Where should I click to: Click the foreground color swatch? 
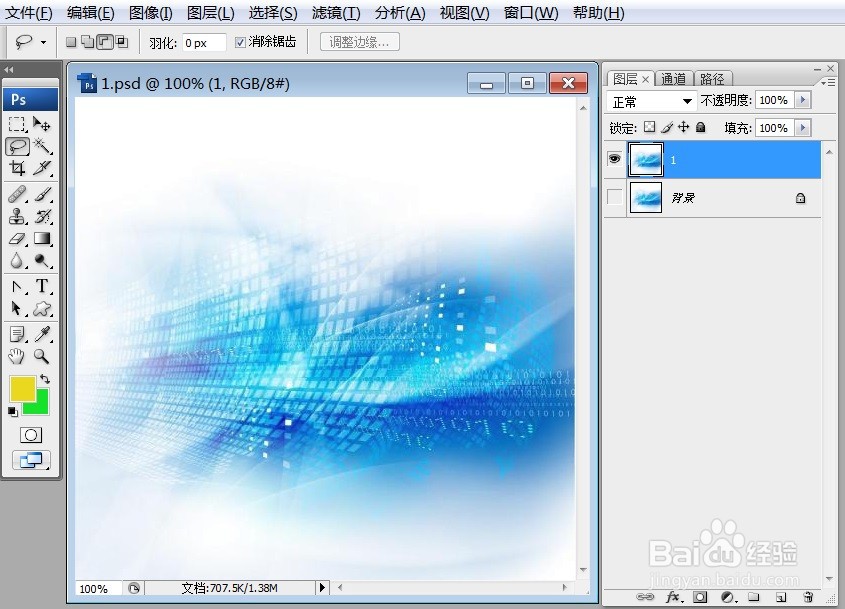click(25, 389)
